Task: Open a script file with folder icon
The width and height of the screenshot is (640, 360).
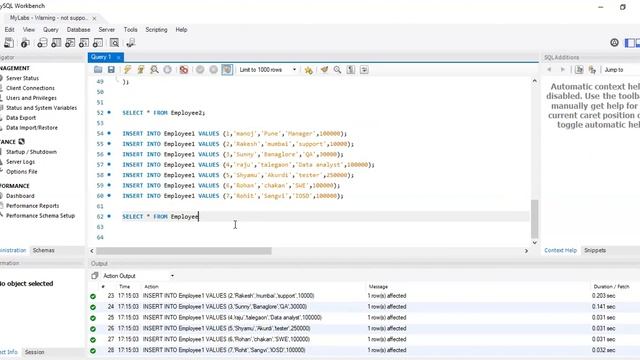Action: tap(98, 70)
